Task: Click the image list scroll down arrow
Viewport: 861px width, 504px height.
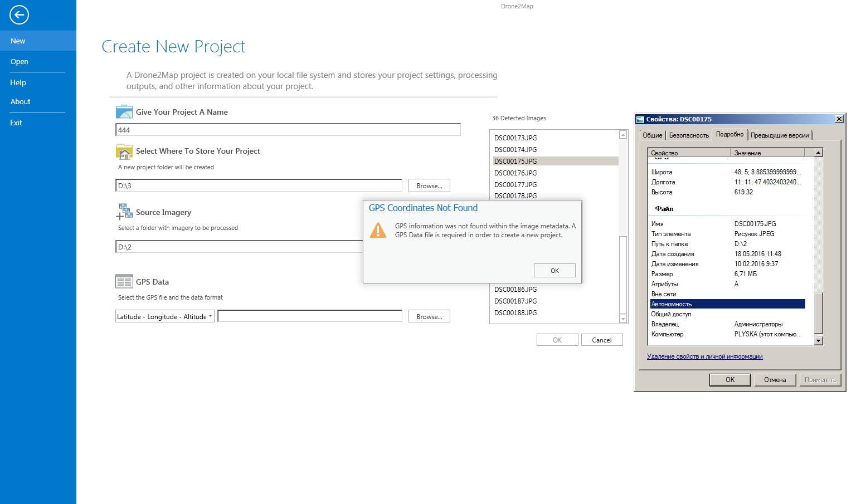Action: point(623,319)
